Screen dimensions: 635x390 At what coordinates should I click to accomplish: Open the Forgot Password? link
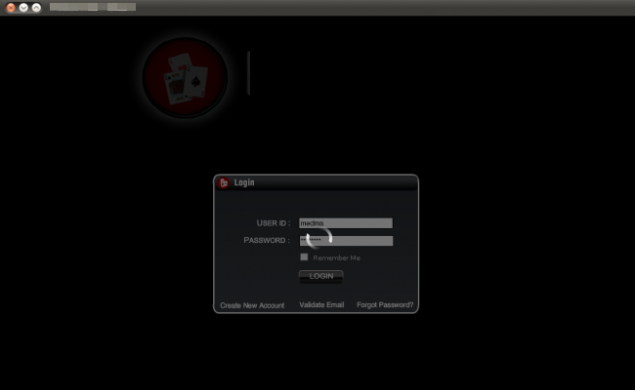385,305
